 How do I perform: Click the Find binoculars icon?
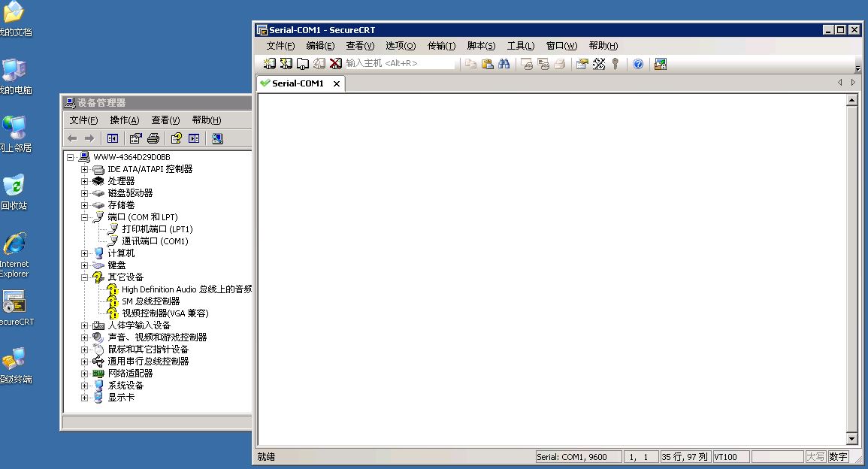point(504,64)
